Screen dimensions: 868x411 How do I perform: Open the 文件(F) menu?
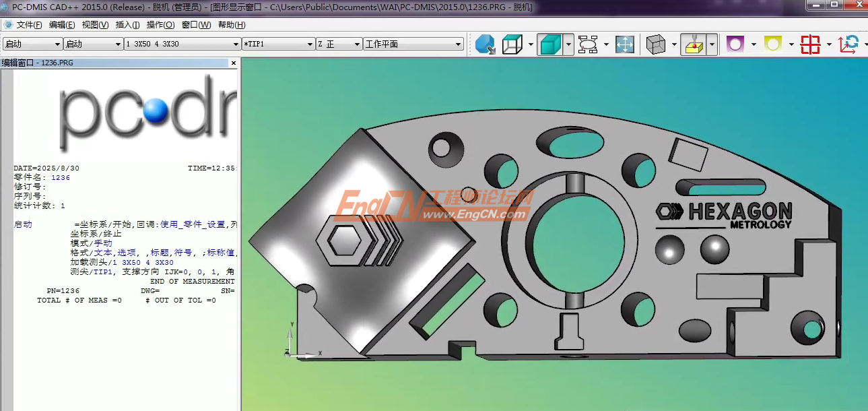29,25
